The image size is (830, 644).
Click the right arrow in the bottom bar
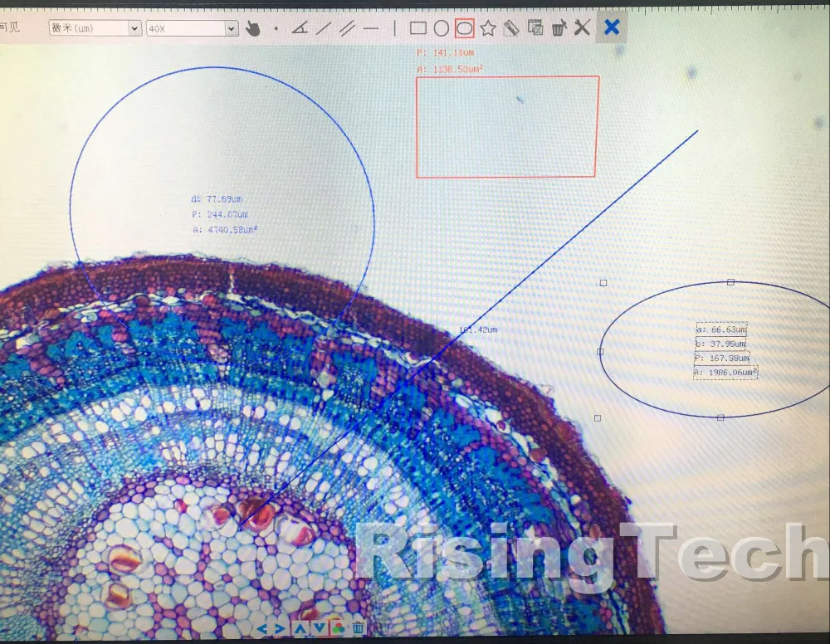coord(280,629)
